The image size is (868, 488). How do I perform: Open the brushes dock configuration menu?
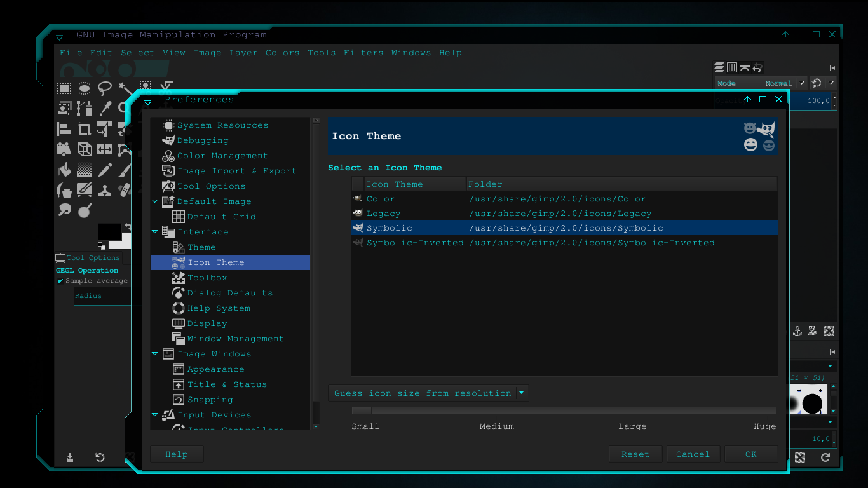click(833, 352)
